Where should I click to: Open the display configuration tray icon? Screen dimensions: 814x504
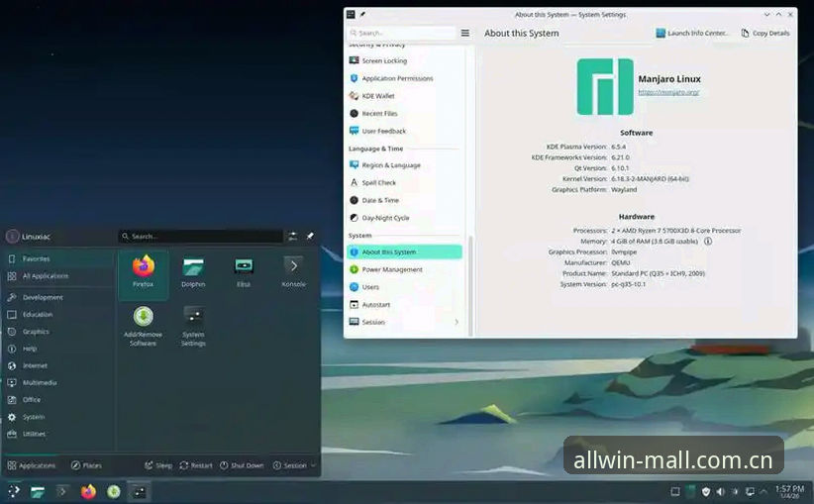751,491
